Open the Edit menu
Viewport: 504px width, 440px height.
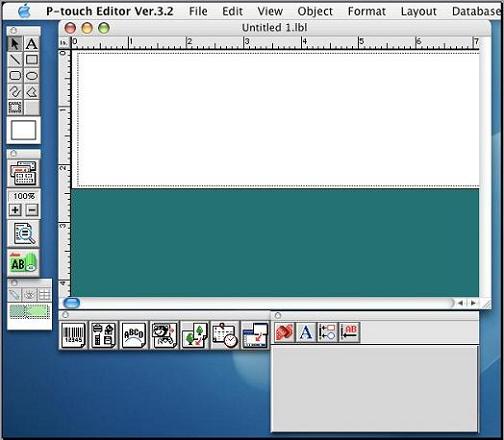232,11
